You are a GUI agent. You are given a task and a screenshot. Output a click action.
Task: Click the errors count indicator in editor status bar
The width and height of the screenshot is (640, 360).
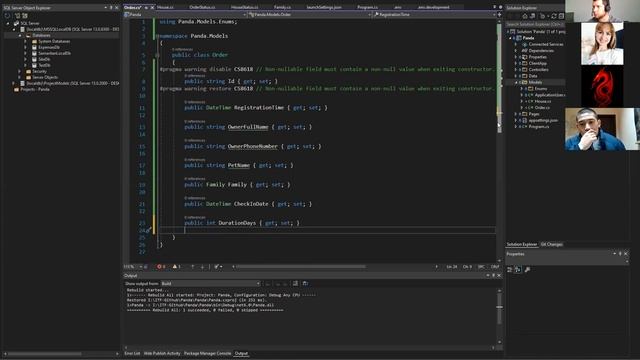pyautogui.click(x=161, y=267)
